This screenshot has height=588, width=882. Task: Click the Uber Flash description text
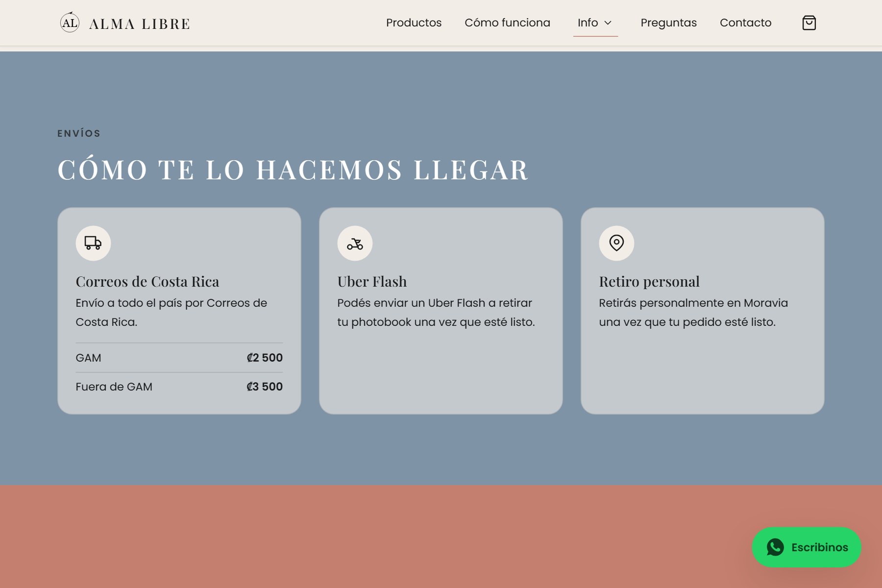[436, 313]
